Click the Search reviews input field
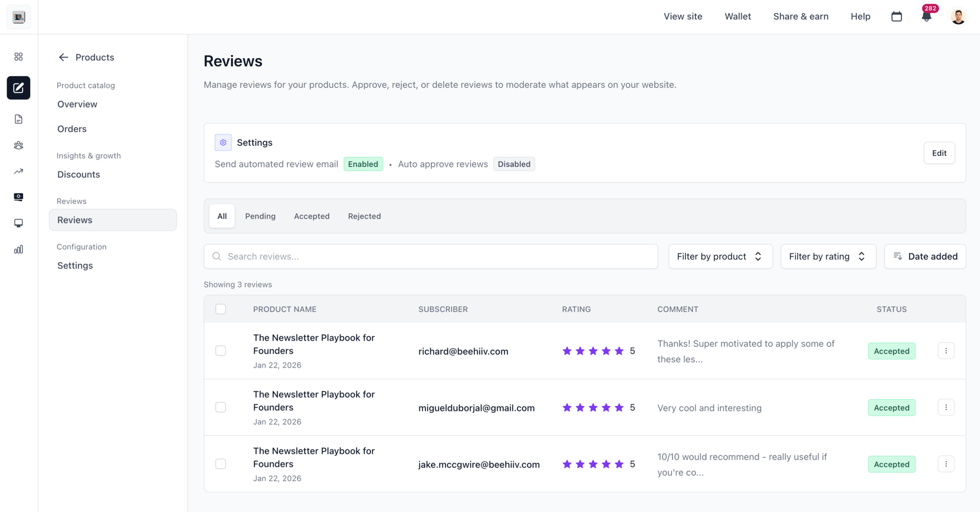 (x=431, y=256)
